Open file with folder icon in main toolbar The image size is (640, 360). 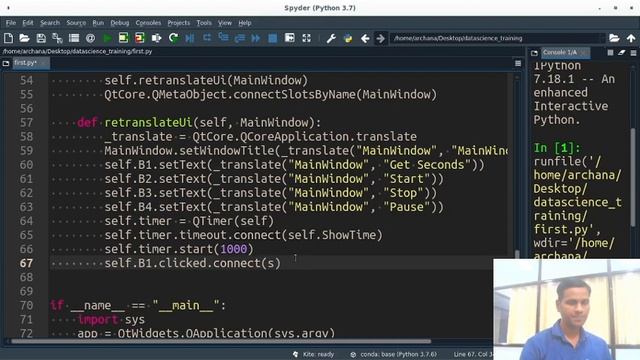click(24, 38)
